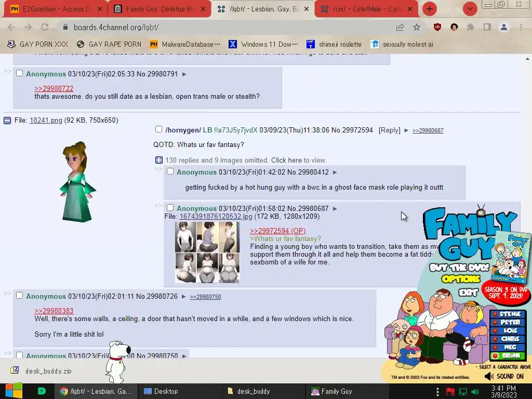Screen dimensions: 532x399
Task: Close the /cm/ Cute/Male tab
Action: click(x=410, y=9)
